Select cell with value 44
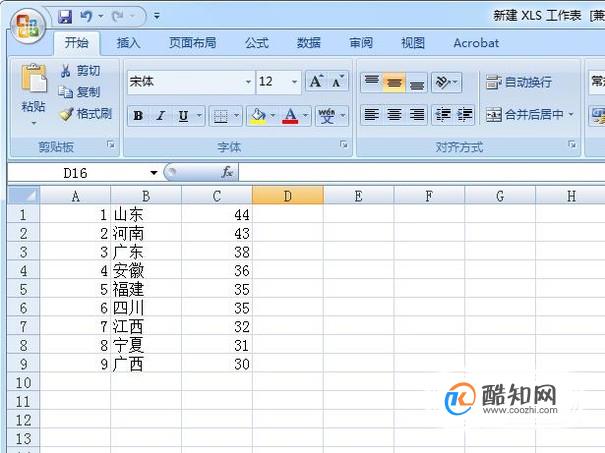The width and height of the screenshot is (605, 453). [217, 215]
